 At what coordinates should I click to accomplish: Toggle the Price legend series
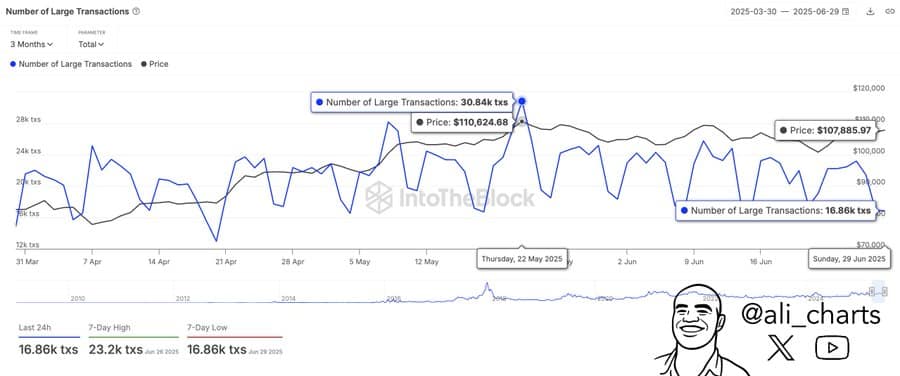click(154, 64)
